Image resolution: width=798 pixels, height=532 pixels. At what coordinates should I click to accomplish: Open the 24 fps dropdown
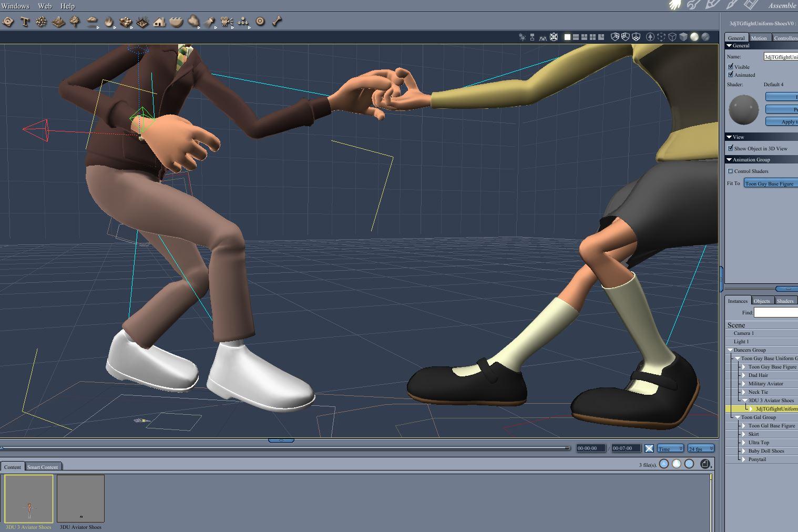(701, 448)
